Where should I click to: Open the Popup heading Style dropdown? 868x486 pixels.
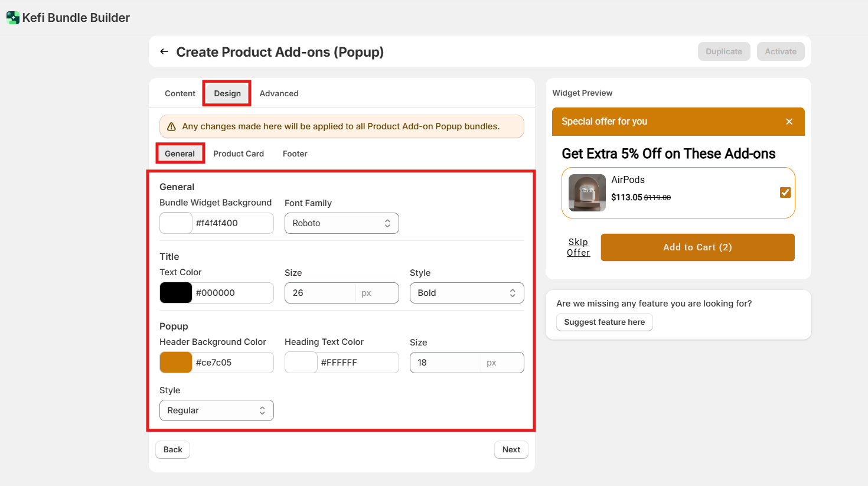click(x=216, y=410)
